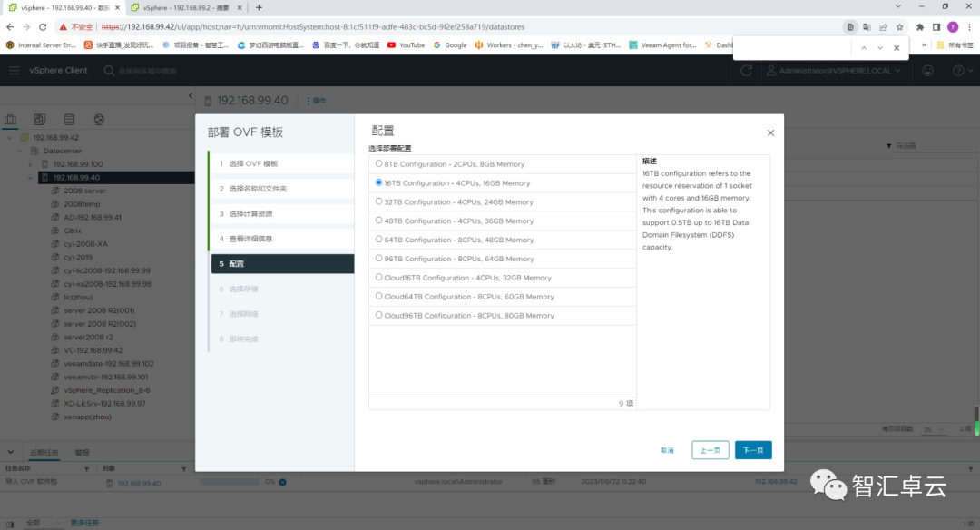980x530 pixels.
Task: Go to wizard step 4 查看详细信息
Action: [x=282, y=239]
